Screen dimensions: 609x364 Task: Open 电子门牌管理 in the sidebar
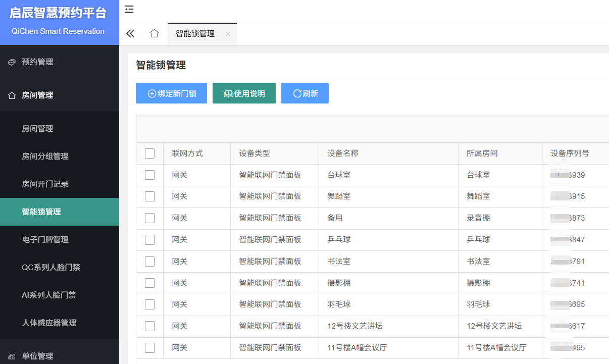pyautogui.click(x=60, y=240)
